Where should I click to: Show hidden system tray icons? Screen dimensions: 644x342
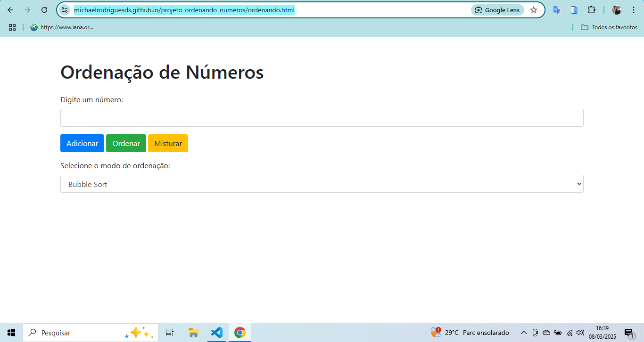coord(523,333)
